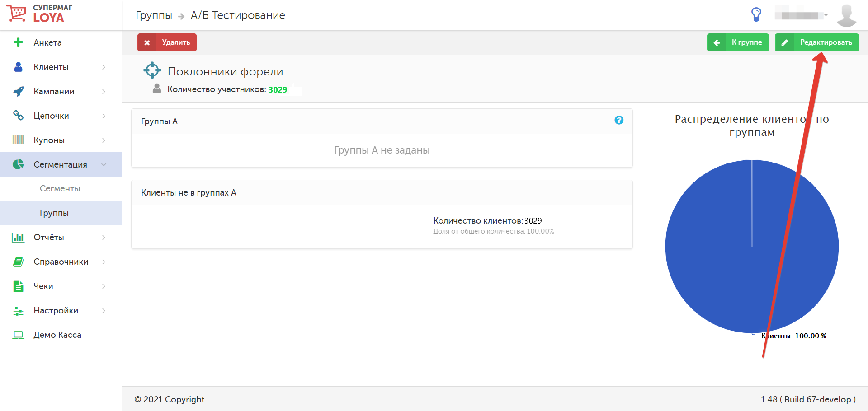Image resolution: width=868 pixels, height=411 pixels.
Task: Click the X icon on Удалить button
Action: click(x=147, y=42)
